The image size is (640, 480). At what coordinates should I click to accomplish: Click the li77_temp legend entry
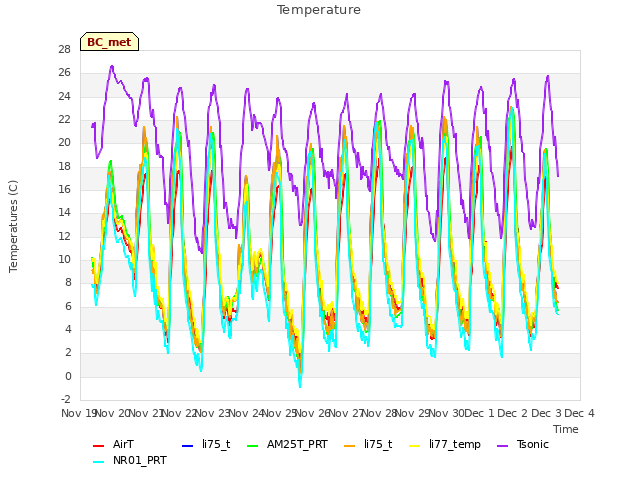click(x=445, y=444)
